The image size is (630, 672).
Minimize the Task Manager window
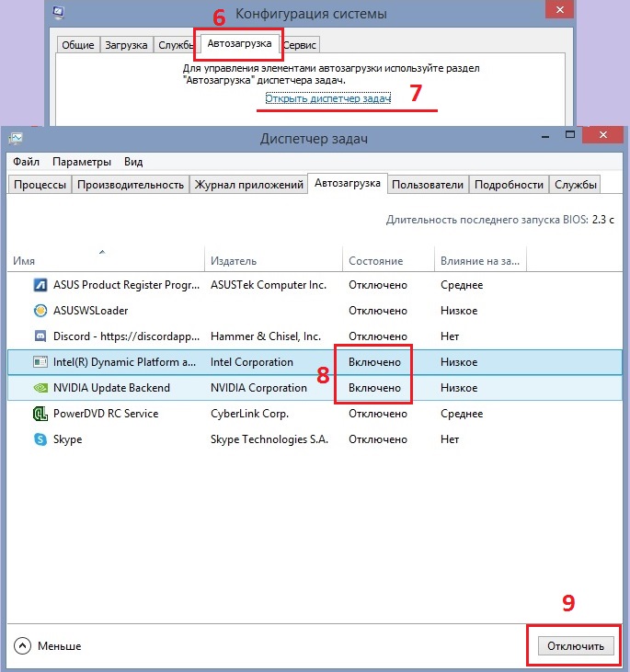[545, 135]
